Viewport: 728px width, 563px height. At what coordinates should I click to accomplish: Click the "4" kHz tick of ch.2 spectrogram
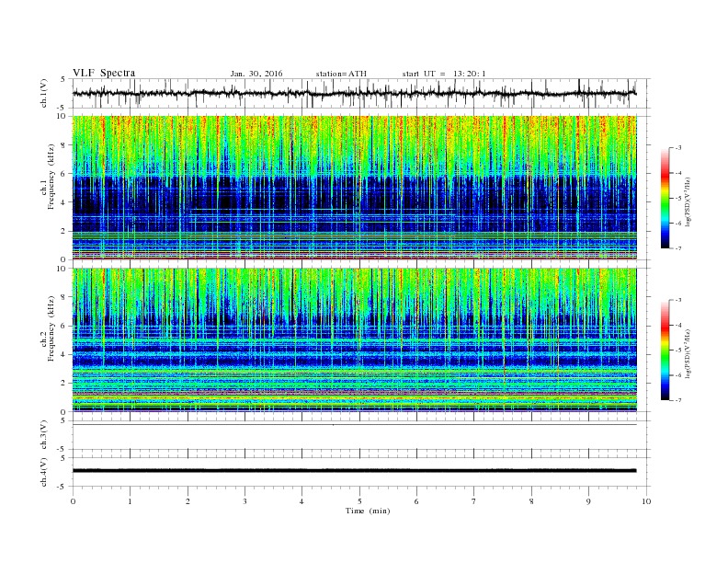(x=64, y=355)
